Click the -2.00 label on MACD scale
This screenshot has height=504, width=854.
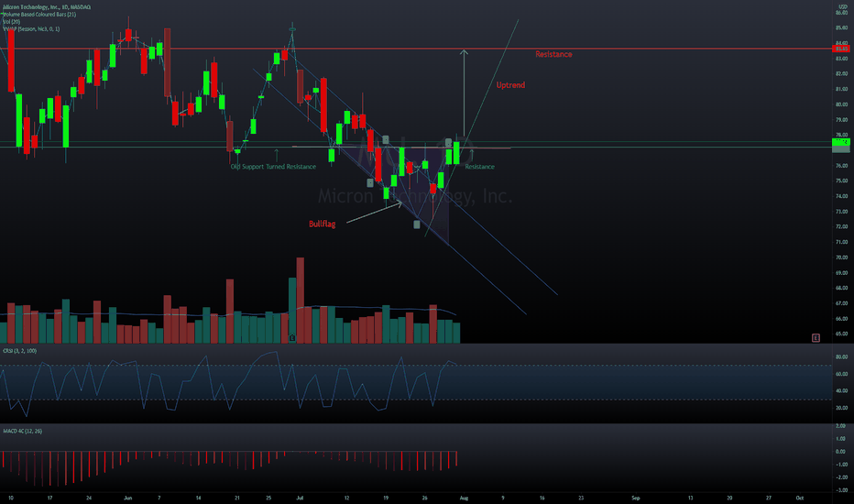(841, 477)
